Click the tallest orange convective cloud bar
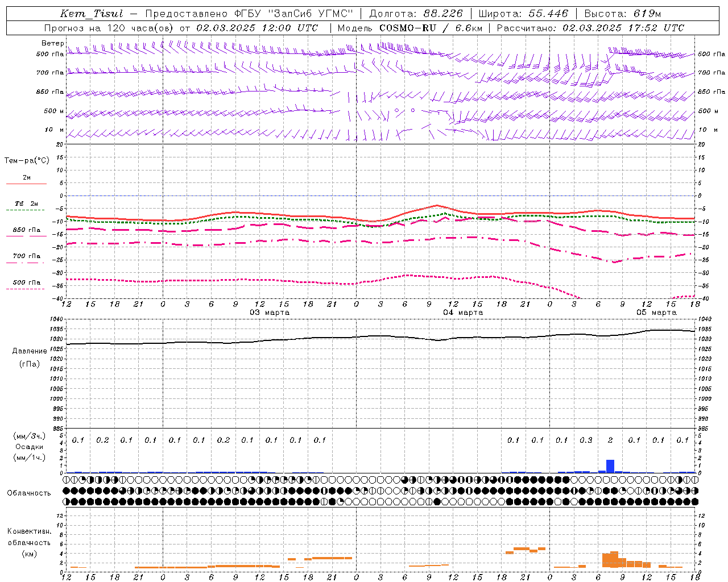This screenshot has height=582, width=728. (614, 559)
